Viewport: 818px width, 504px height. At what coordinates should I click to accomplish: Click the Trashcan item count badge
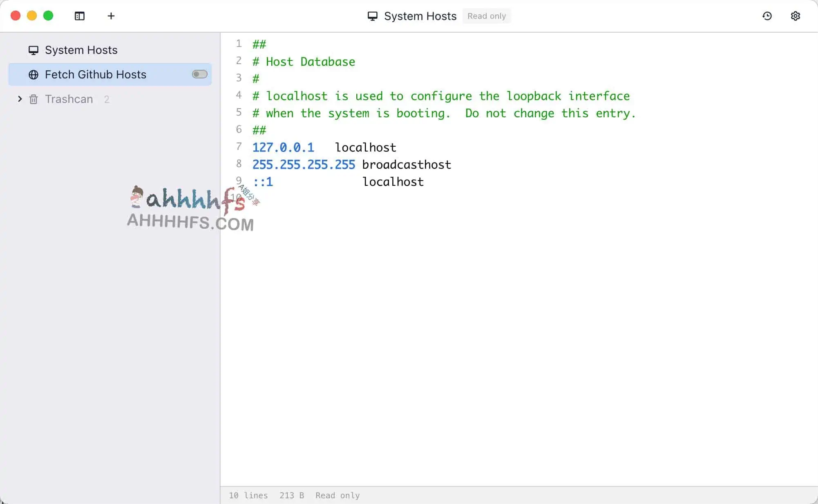click(x=107, y=99)
